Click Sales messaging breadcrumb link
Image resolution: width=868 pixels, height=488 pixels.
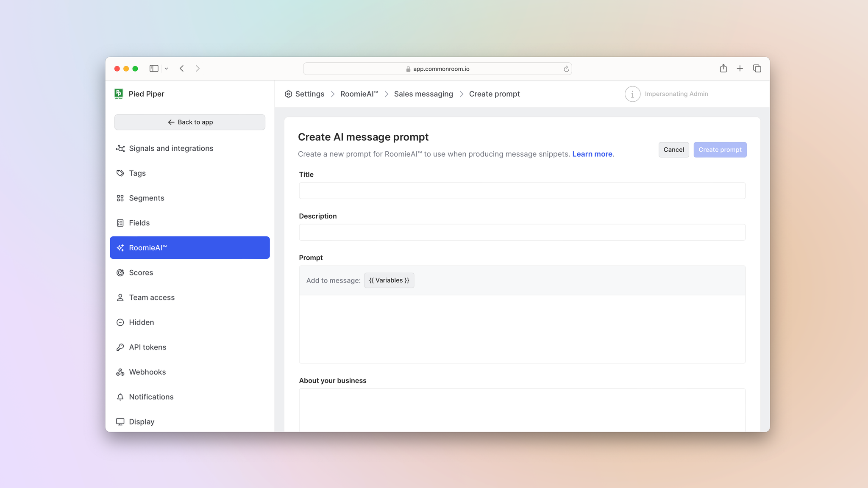(423, 94)
